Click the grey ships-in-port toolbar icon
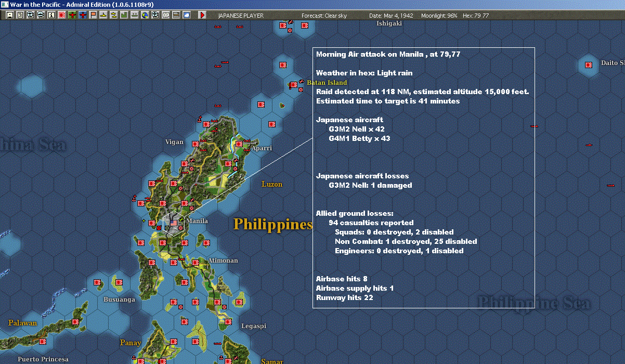The width and height of the screenshot is (625, 364). 134,15
